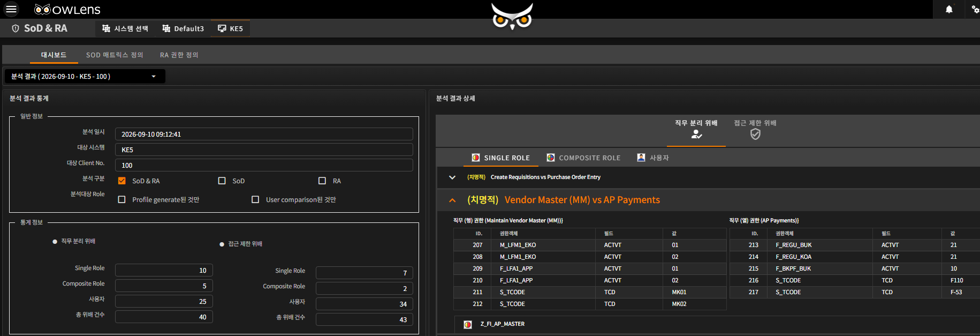Viewport: 980px width, 336px height.
Task: Click the KE5 monitor icon
Action: pos(222,28)
